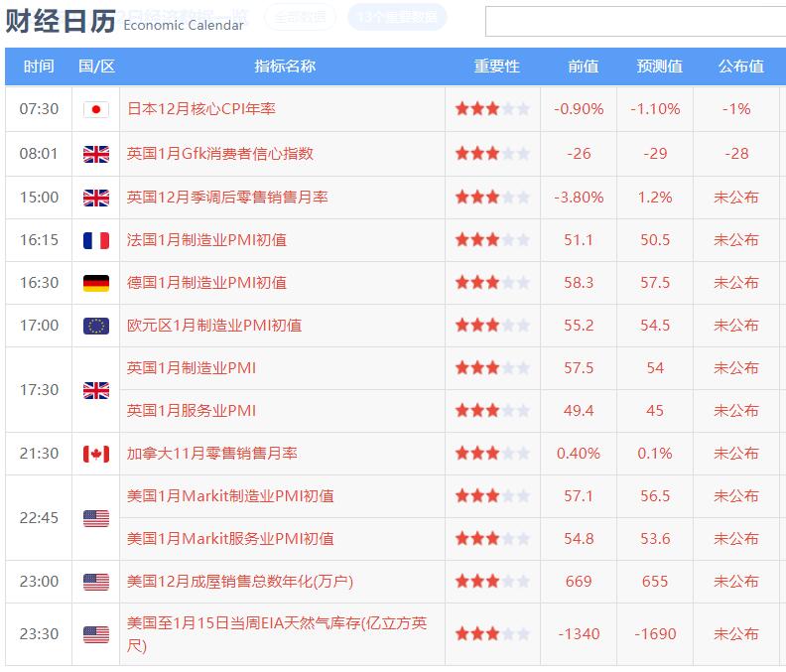Click the 21:30 time cell

click(39, 454)
